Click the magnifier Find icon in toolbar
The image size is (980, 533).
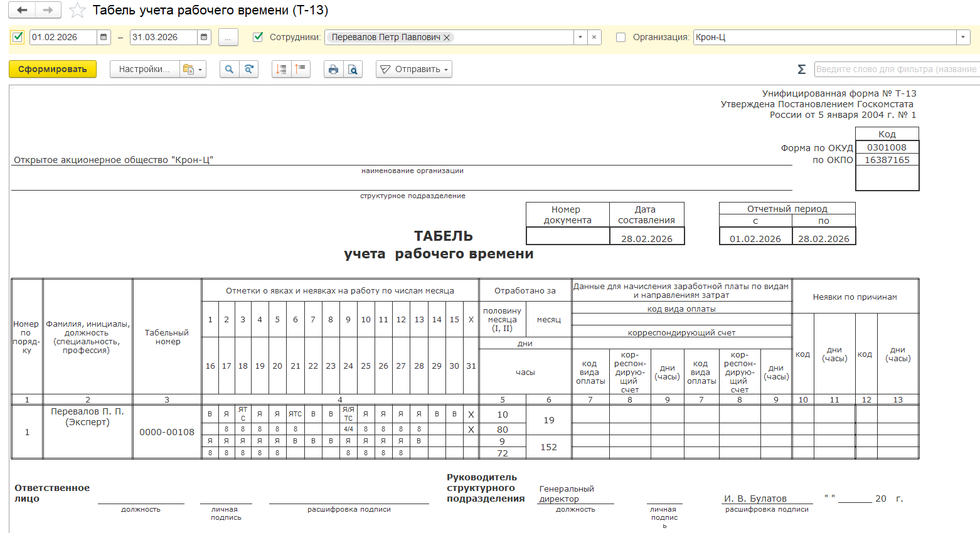point(229,69)
